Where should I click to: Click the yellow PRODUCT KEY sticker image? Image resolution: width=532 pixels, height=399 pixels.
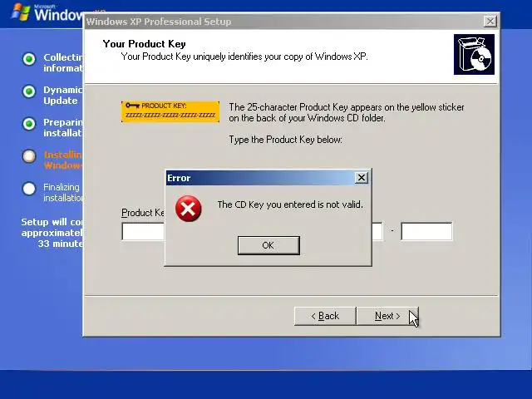[x=170, y=111]
